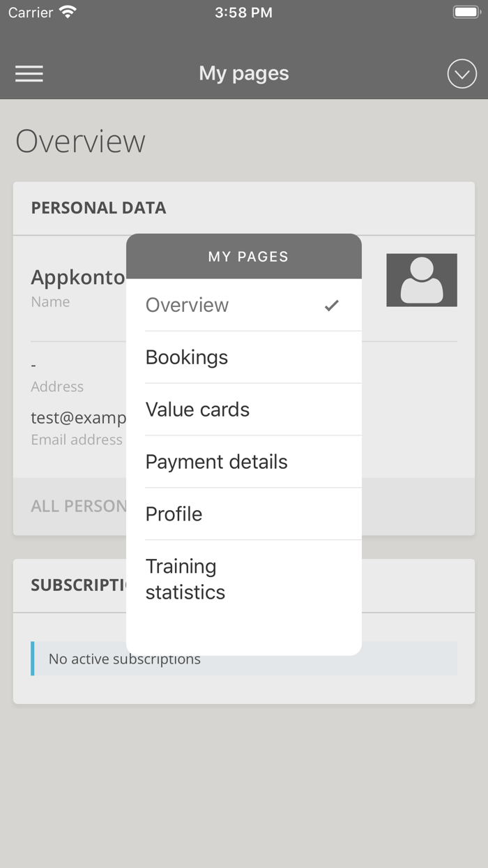This screenshot has height=868, width=488.
Task: Tap the test@example email address field
Action: [78, 418]
